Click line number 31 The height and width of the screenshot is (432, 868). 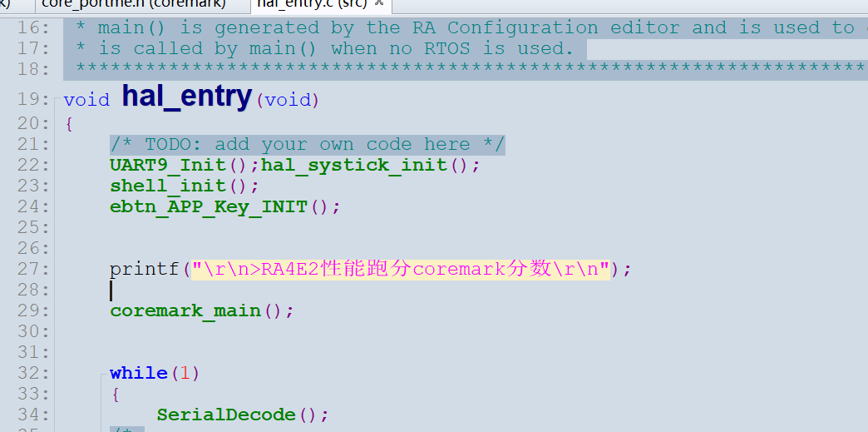(x=32, y=353)
